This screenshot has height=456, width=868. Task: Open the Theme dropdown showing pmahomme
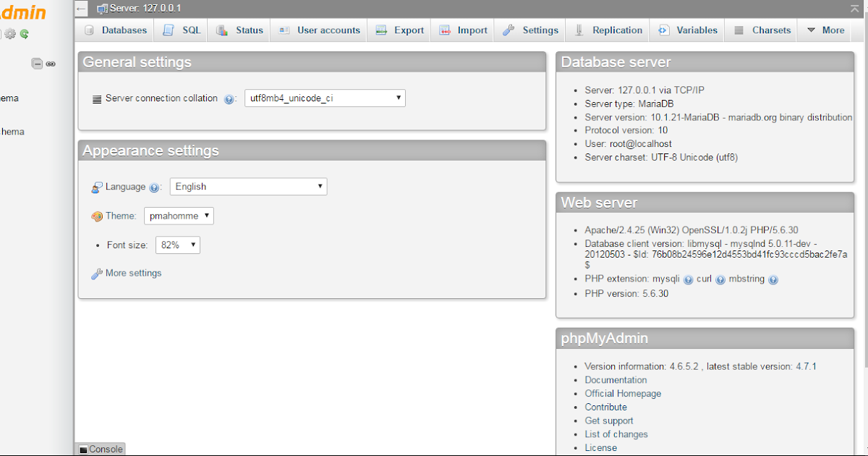pos(179,215)
